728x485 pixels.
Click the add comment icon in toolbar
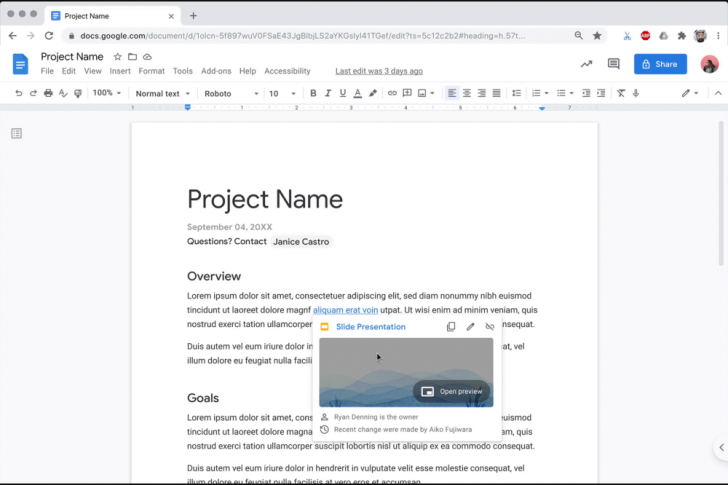click(x=407, y=93)
